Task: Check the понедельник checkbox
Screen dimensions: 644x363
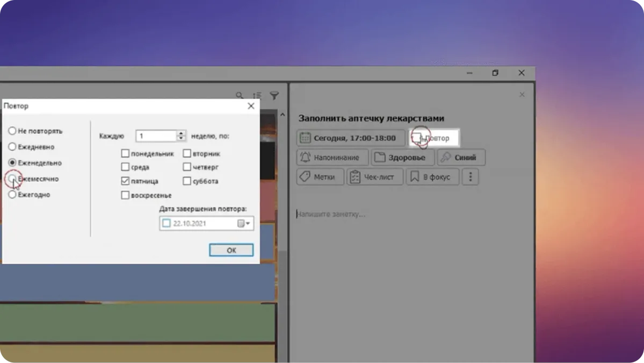Action: point(125,153)
